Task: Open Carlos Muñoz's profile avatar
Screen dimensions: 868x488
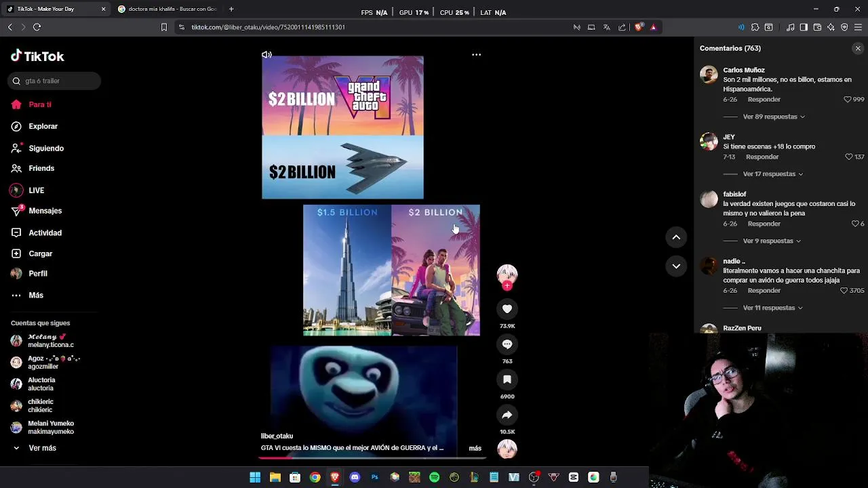Action: pyautogui.click(x=709, y=75)
